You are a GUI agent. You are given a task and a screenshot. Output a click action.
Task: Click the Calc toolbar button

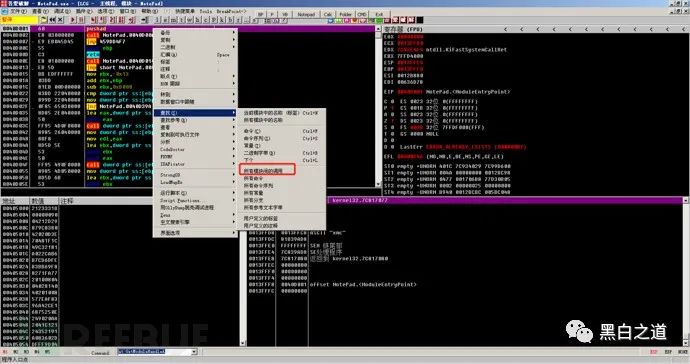point(328,14)
